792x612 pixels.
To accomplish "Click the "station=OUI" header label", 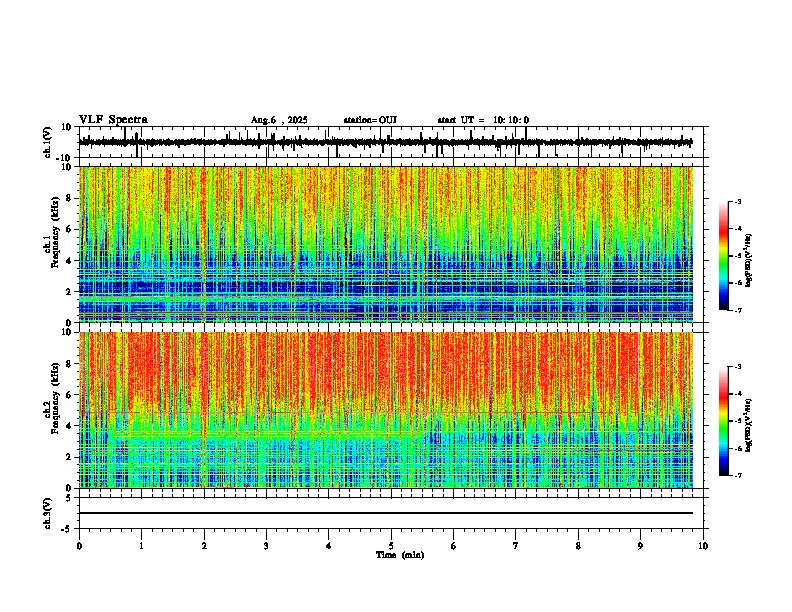I will pos(370,120).
